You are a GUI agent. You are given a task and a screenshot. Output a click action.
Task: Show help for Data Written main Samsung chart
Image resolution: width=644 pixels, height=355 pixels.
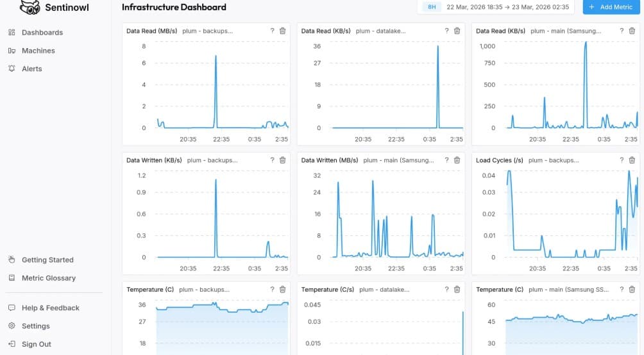(x=446, y=160)
